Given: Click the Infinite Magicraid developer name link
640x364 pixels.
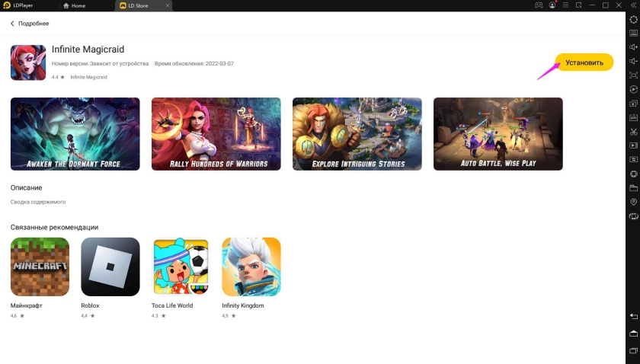Looking at the screenshot, I should pyautogui.click(x=88, y=77).
